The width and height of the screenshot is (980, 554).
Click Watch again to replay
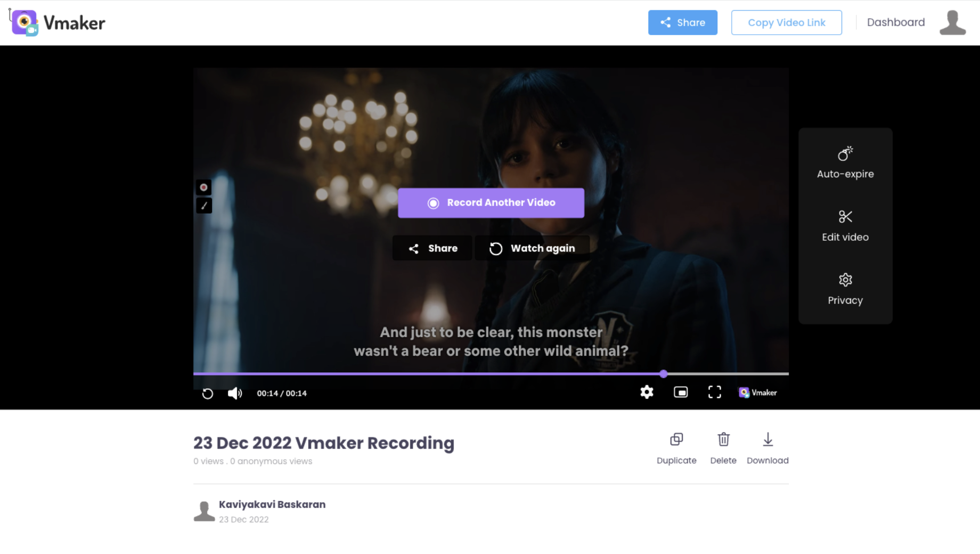coord(532,248)
